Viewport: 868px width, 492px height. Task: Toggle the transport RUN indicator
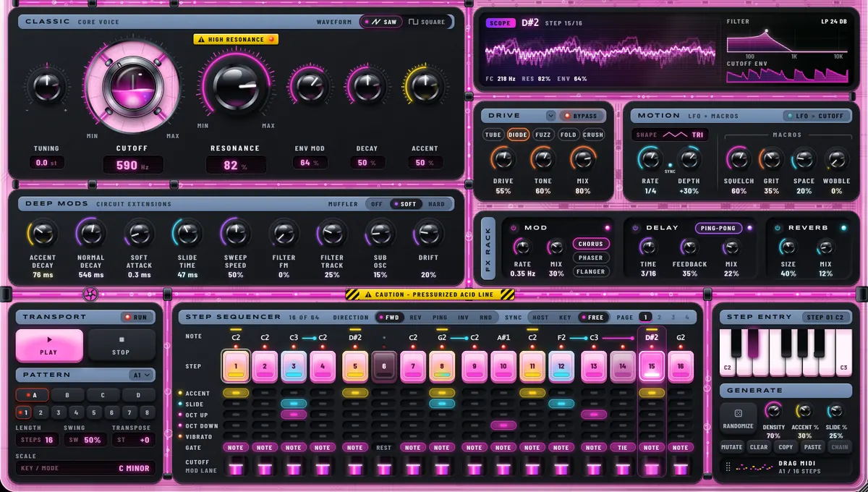click(x=135, y=317)
